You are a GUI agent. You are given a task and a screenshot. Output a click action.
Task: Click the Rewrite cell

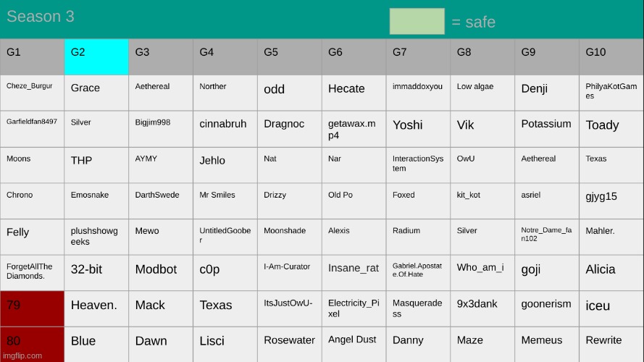click(611, 344)
